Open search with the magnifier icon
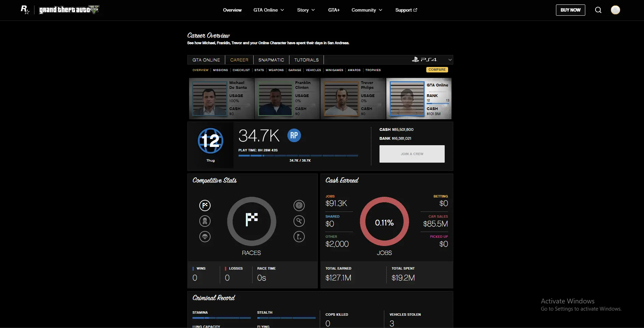The height and width of the screenshot is (328, 644). pyautogui.click(x=598, y=10)
